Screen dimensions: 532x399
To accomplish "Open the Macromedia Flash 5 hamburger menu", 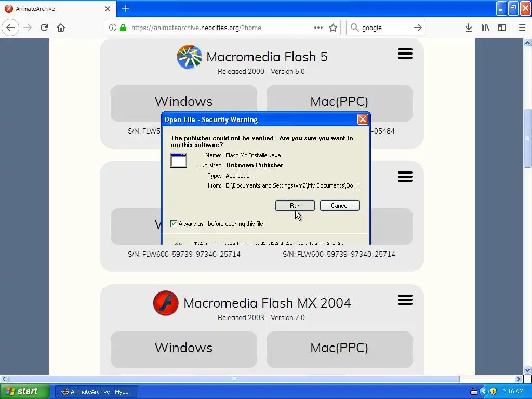I will 405,54.
